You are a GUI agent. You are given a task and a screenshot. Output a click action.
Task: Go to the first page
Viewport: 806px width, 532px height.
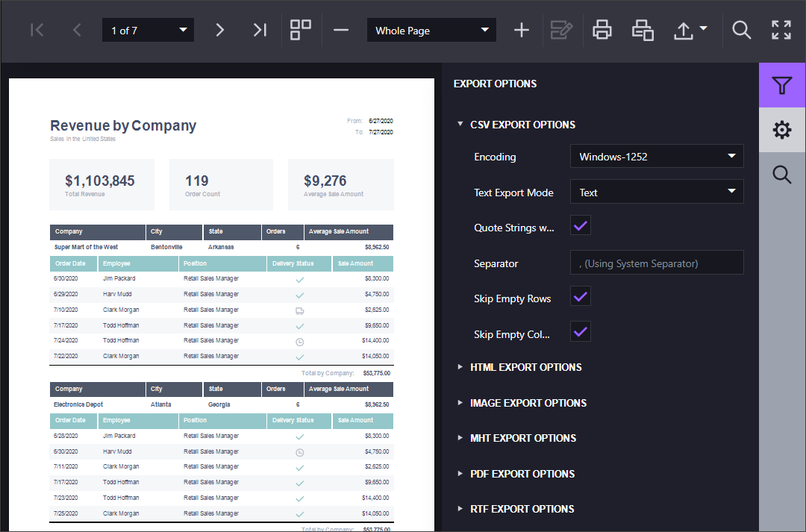click(37, 31)
